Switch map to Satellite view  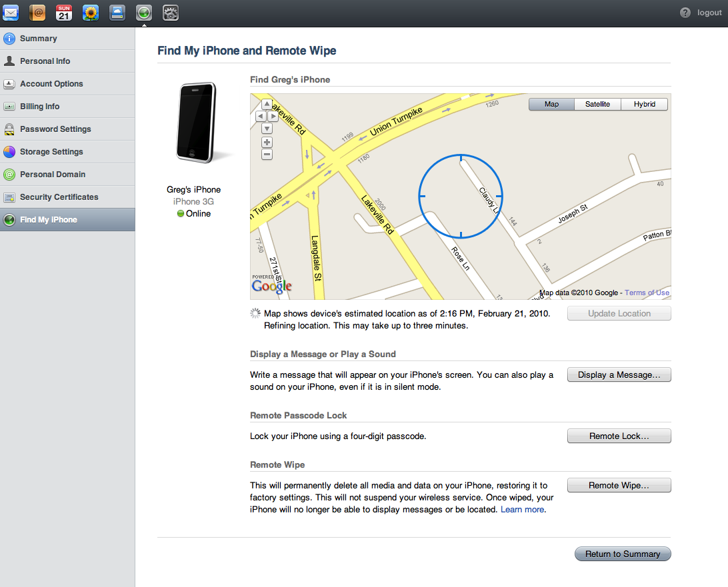coord(597,104)
